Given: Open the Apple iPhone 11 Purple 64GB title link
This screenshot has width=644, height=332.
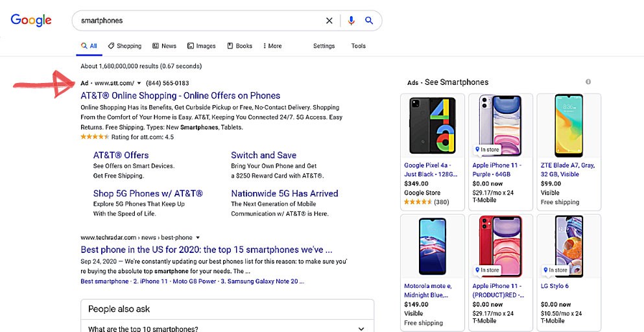Looking at the screenshot, I should click(x=497, y=170).
